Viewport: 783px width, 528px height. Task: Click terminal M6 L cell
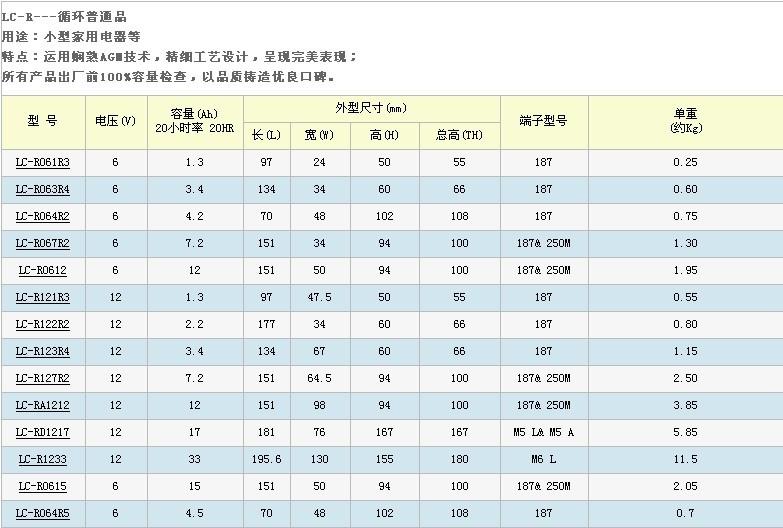point(543,459)
